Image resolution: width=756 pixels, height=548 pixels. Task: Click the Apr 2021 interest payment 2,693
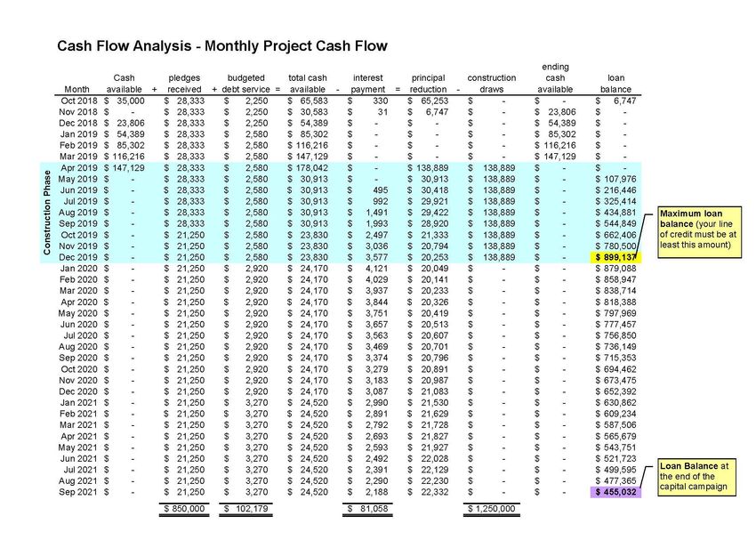376,436
